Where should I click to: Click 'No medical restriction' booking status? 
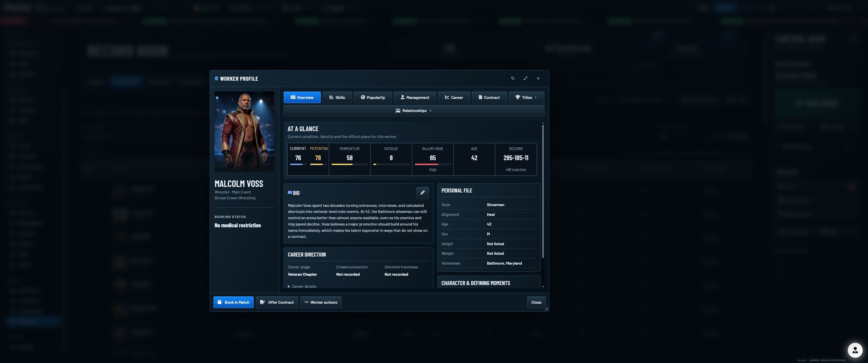coord(238,225)
